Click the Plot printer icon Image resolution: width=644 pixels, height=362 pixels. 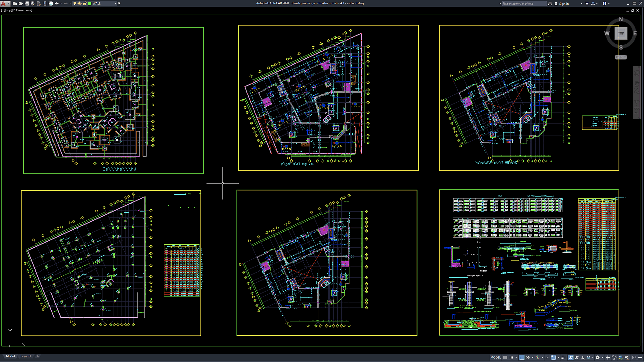click(51, 3)
